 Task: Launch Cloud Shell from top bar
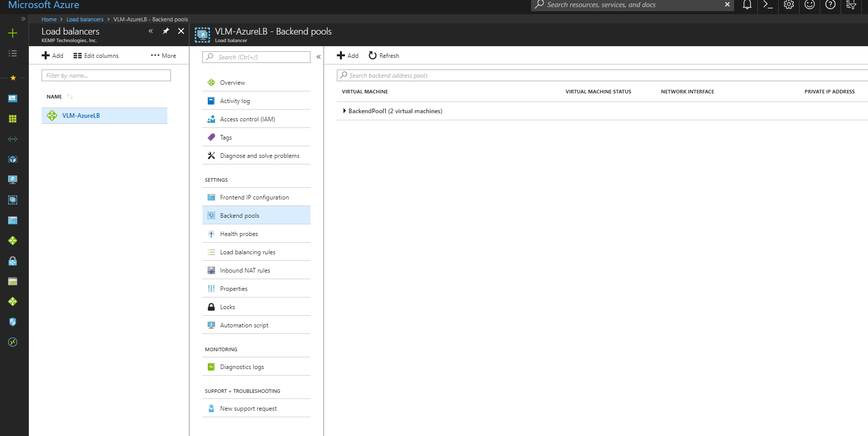[x=768, y=5]
